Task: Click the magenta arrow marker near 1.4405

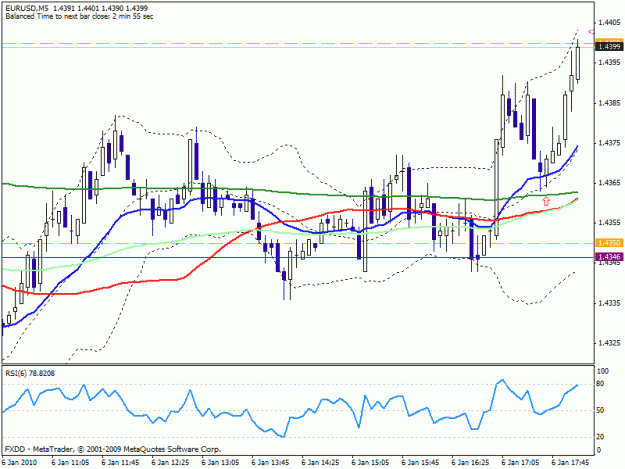Action: (591, 32)
